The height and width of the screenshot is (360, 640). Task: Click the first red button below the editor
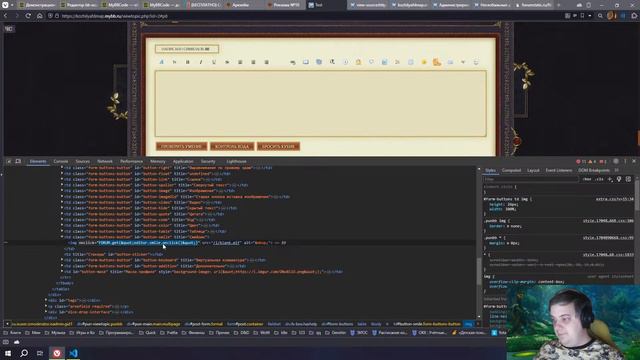click(x=182, y=147)
